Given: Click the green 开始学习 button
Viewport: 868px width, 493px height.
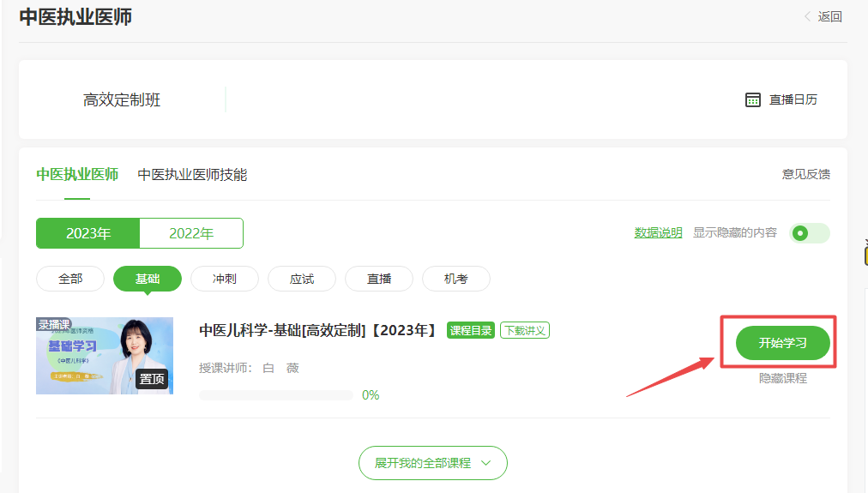Looking at the screenshot, I should 782,343.
